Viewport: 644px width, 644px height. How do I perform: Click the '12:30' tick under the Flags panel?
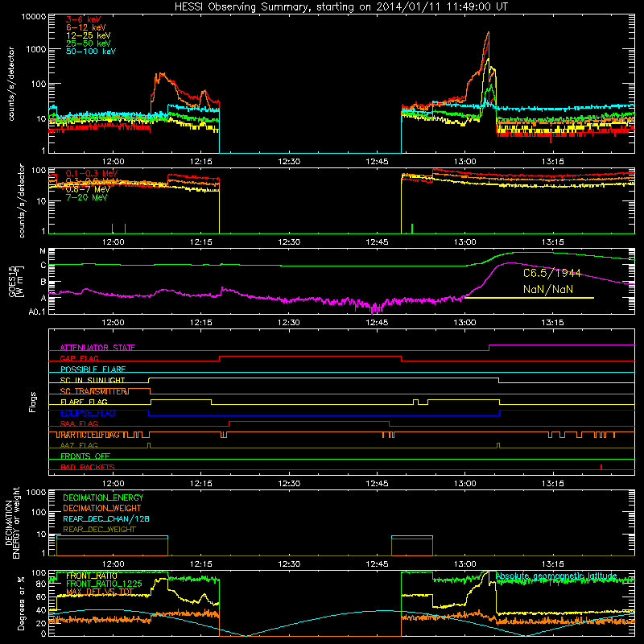(x=289, y=484)
